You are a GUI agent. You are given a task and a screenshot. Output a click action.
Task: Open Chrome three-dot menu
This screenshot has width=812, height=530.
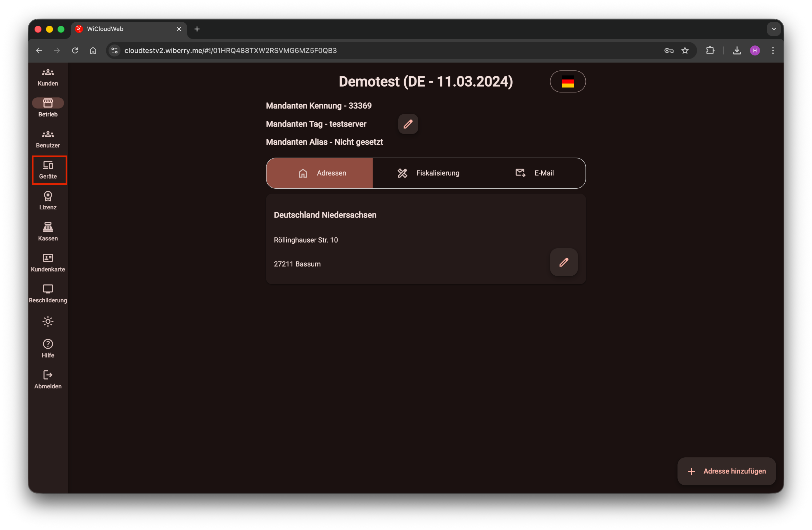(x=773, y=50)
